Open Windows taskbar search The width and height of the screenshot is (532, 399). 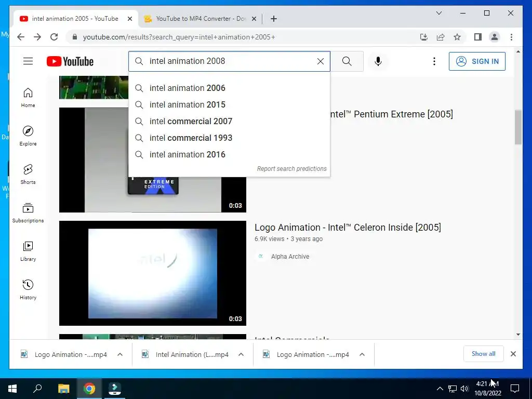[x=37, y=389]
